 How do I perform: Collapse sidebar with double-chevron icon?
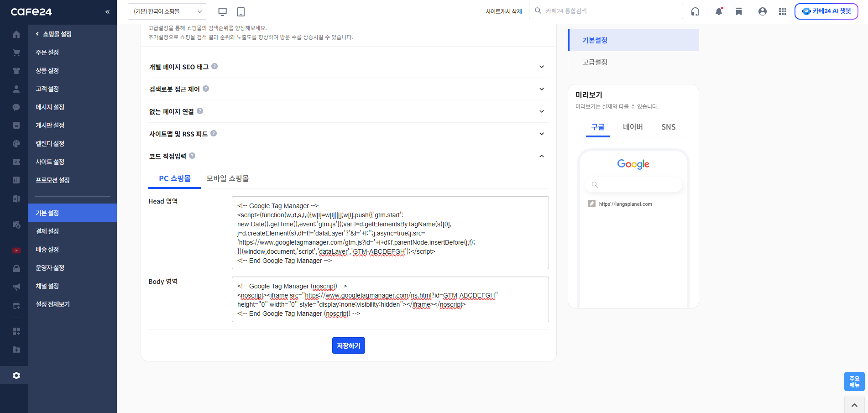(x=107, y=12)
